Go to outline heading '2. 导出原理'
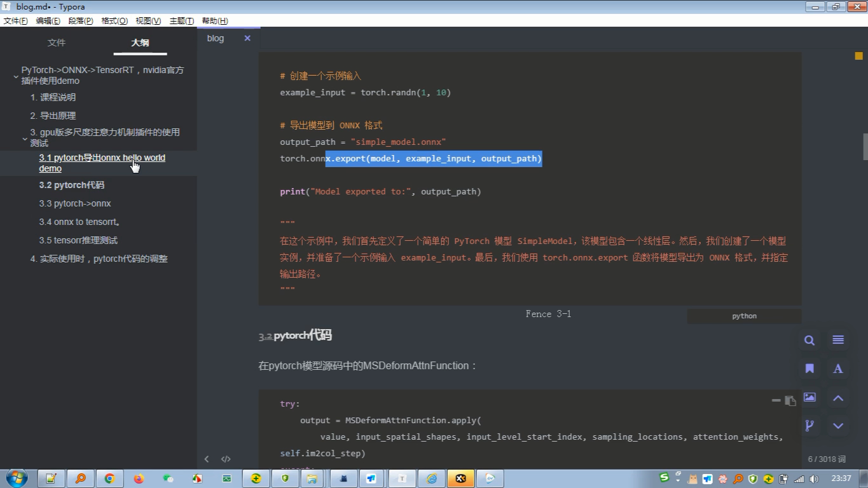 53,116
